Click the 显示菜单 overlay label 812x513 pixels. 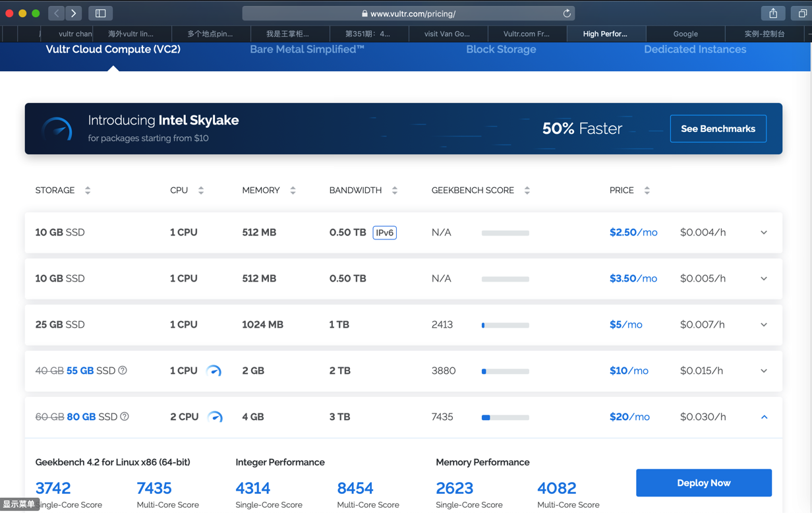click(19, 504)
